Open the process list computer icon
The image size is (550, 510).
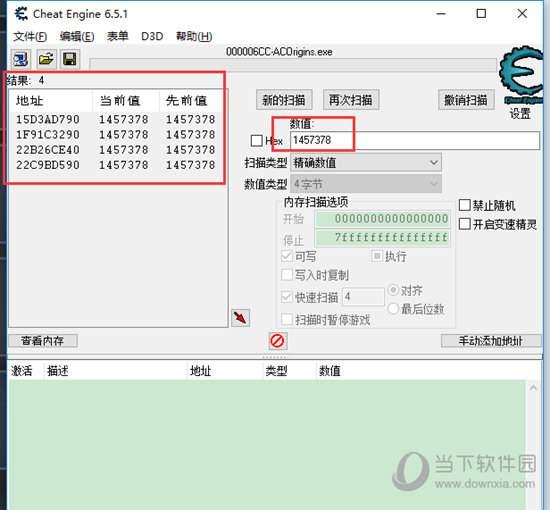tap(21, 59)
